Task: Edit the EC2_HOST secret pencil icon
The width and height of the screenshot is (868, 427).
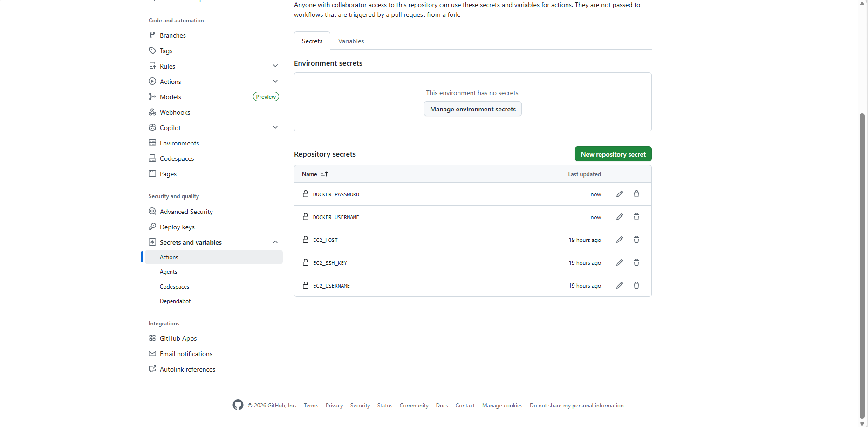Action: tap(620, 240)
